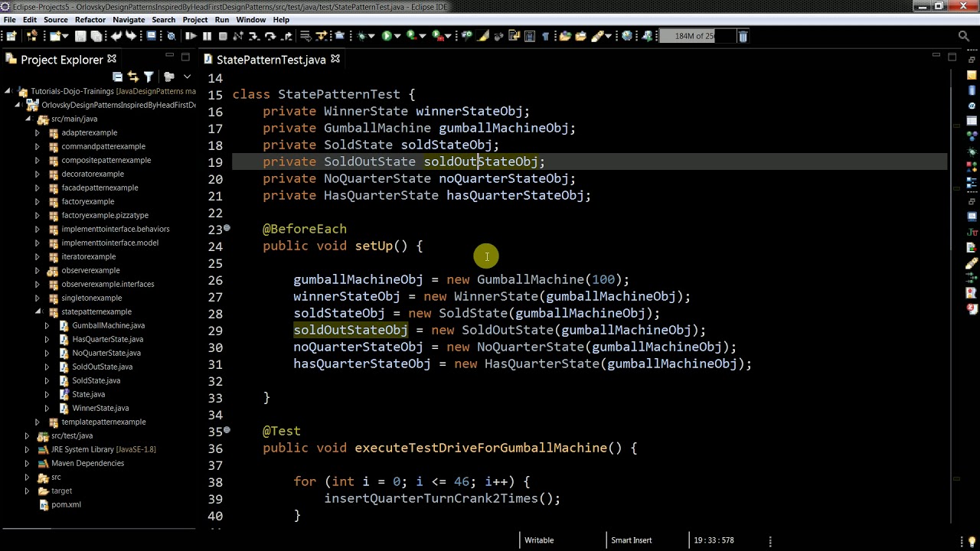The width and height of the screenshot is (980, 551).
Task: Click the Resume debug icon
Action: [x=191, y=36]
